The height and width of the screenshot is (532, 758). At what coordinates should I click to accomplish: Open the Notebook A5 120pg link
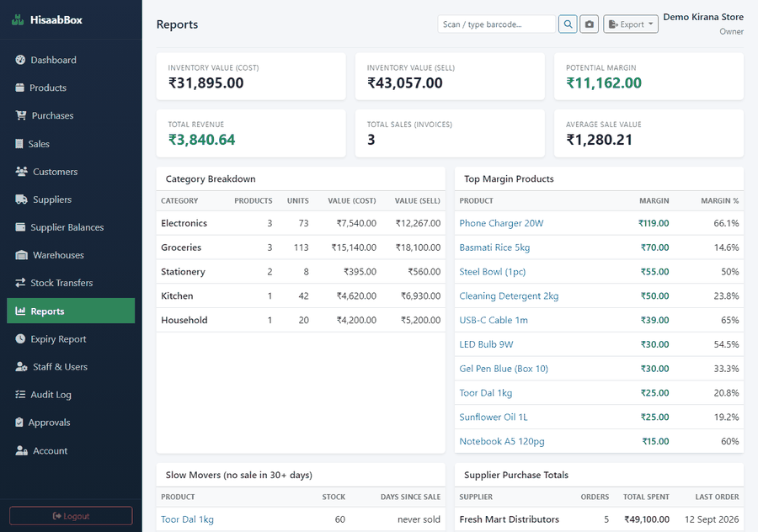click(502, 441)
